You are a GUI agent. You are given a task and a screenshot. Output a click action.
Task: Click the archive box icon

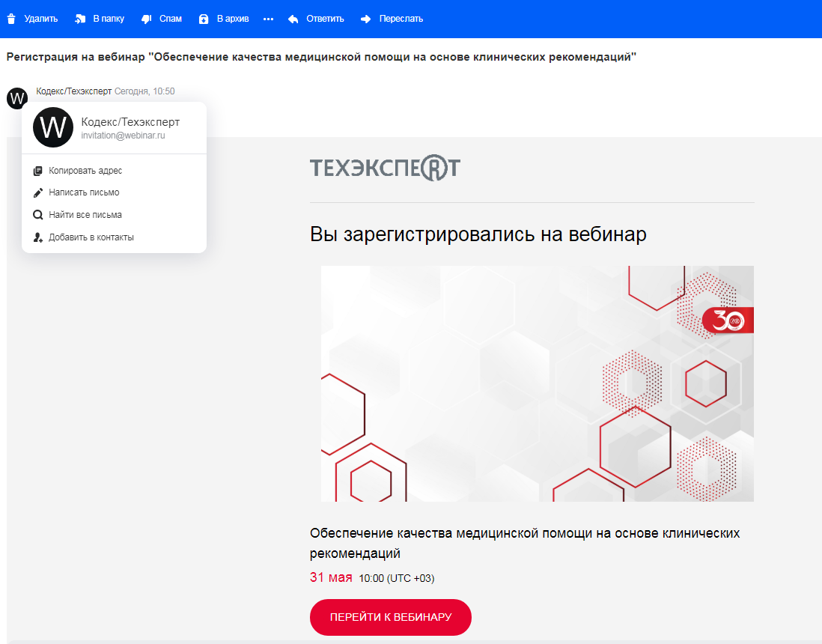[204, 19]
